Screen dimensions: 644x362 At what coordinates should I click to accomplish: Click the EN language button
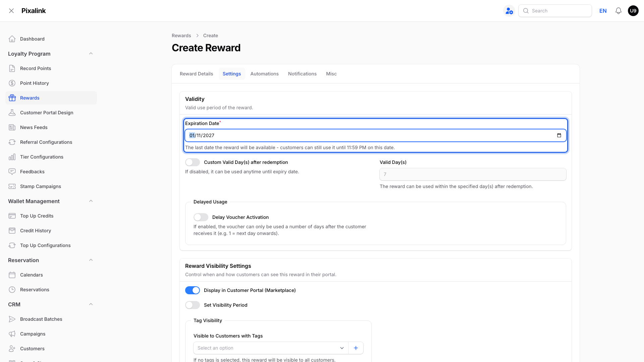tap(603, 11)
